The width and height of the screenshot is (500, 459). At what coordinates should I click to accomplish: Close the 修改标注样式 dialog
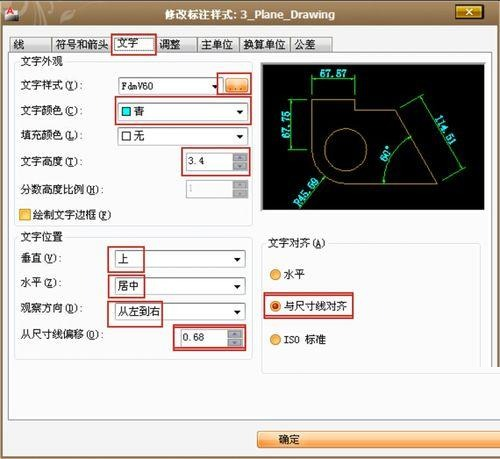(469, 12)
